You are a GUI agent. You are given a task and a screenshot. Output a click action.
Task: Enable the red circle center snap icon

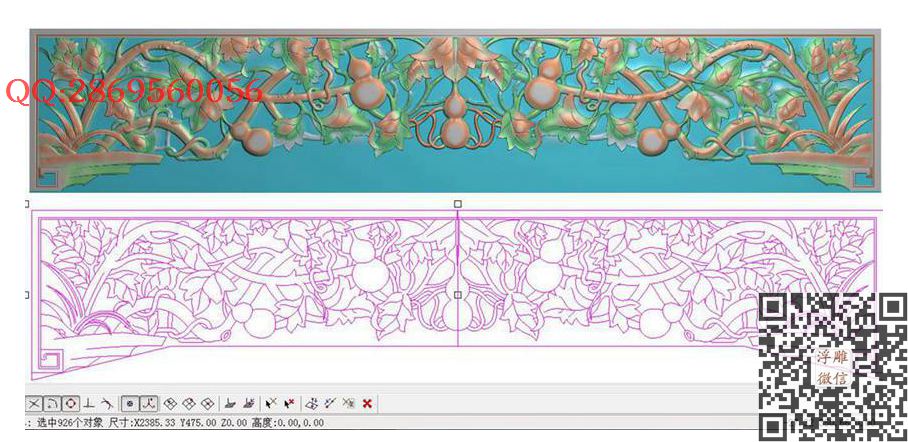pyautogui.click(x=69, y=403)
